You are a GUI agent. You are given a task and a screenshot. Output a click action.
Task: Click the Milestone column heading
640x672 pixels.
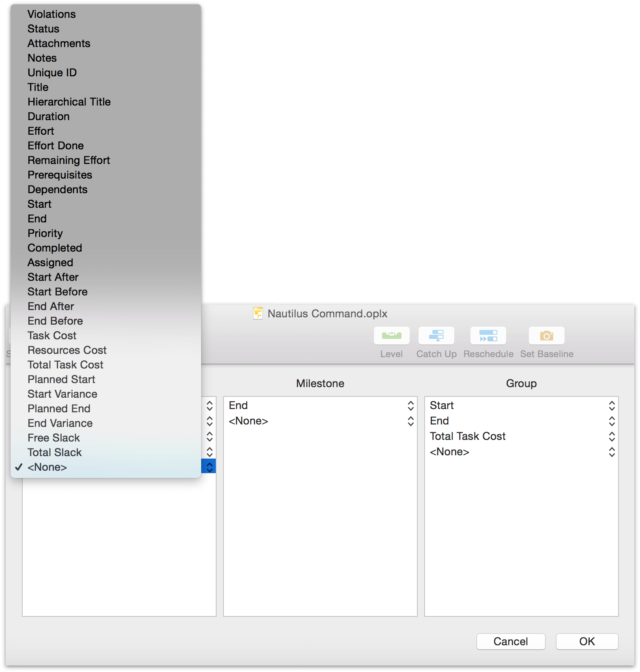tap(320, 383)
